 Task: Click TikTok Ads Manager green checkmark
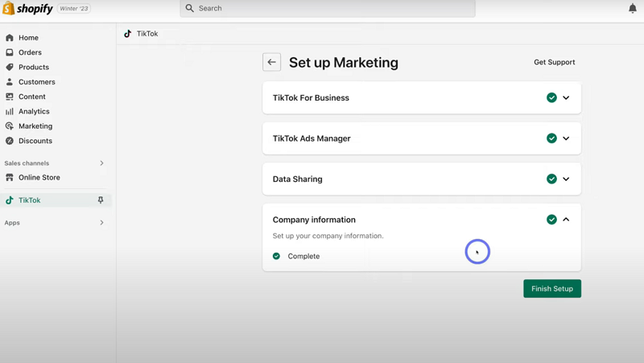click(x=551, y=138)
